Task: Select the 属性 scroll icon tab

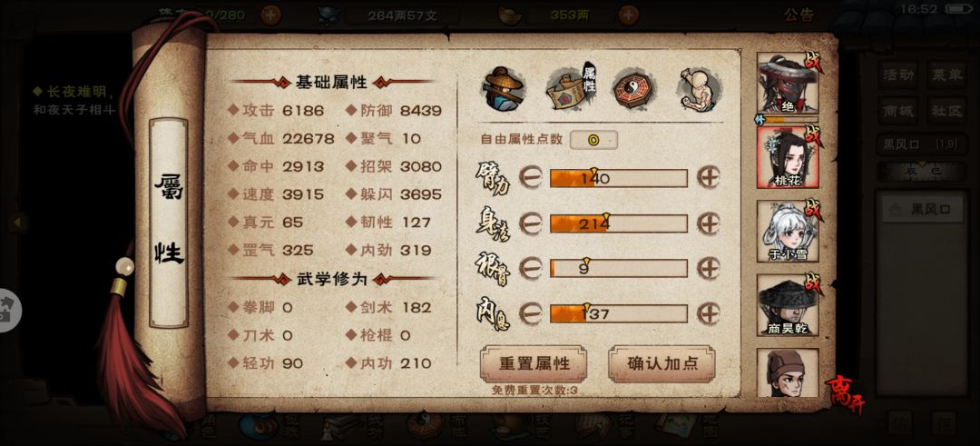Action: [572, 89]
